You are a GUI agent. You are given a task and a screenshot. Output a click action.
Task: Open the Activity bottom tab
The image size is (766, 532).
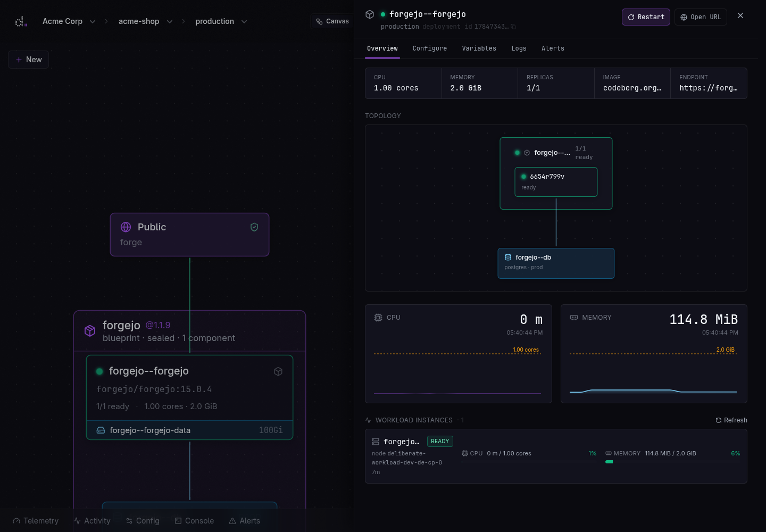click(x=92, y=521)
